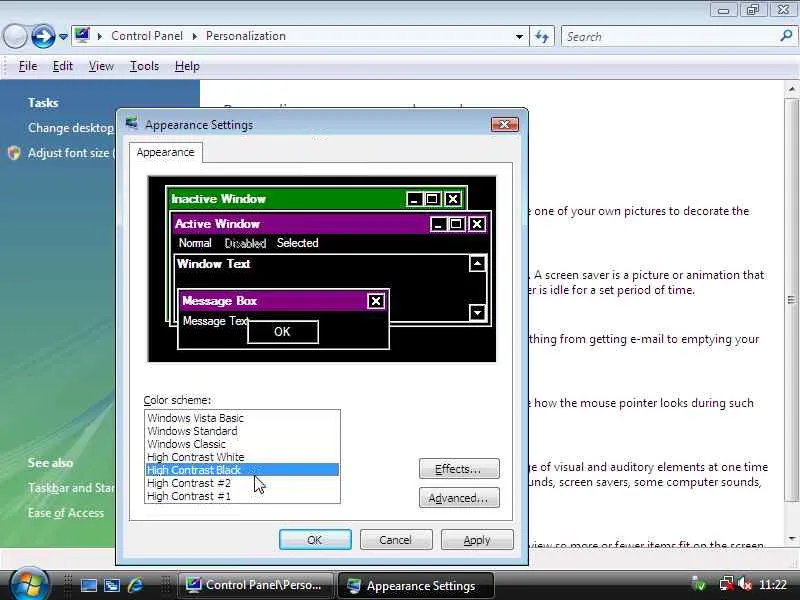Open the File menu
800x600 pixels.
click(x=28, y=66)
